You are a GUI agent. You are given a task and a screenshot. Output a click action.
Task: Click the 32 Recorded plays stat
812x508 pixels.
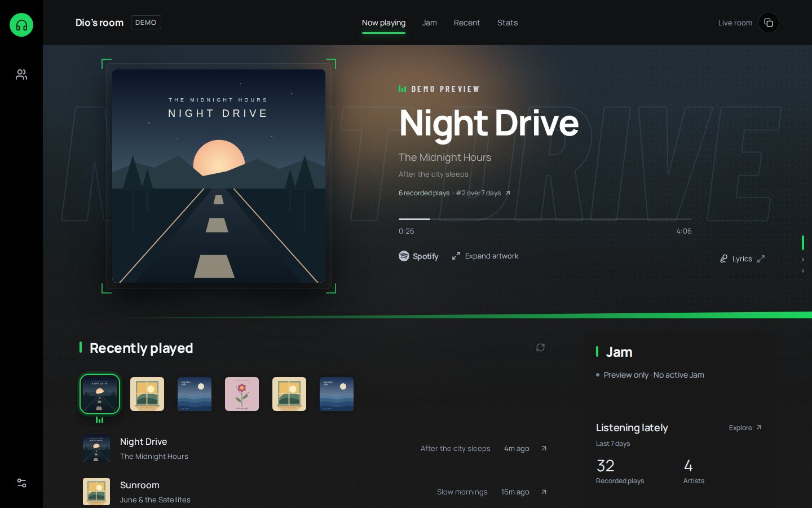tap(620, 471)
